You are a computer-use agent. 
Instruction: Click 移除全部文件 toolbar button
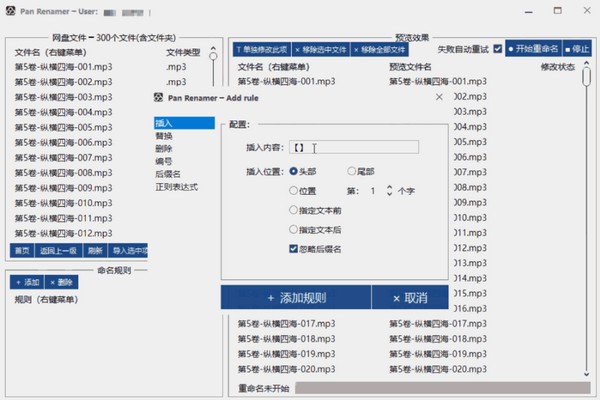380,48
